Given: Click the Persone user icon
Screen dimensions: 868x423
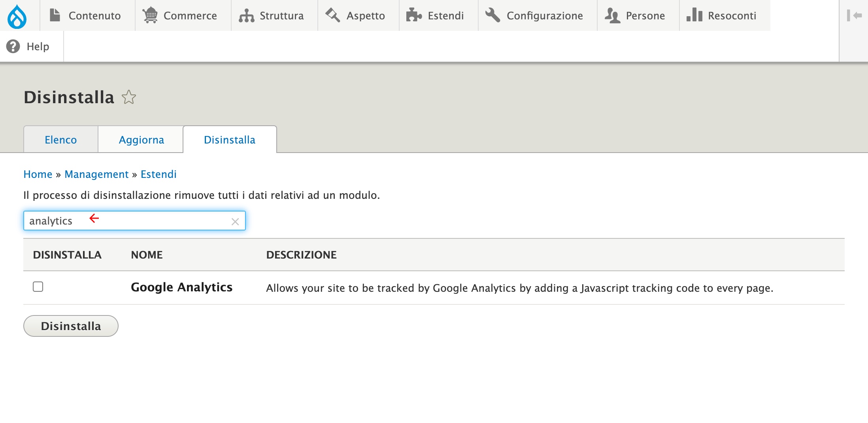Looking at the screenshot, I should pos(613,16).
